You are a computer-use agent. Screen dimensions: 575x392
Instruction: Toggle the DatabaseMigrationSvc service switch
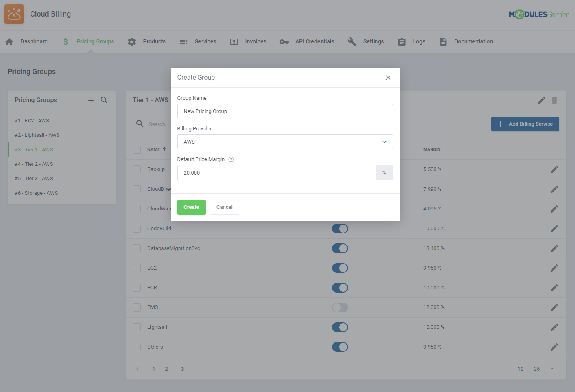(340, 248)
